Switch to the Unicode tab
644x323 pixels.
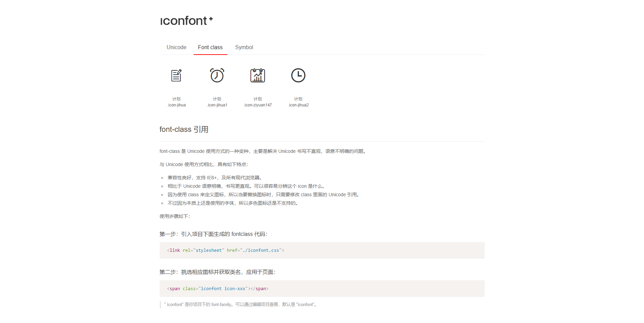click(176, 47)
